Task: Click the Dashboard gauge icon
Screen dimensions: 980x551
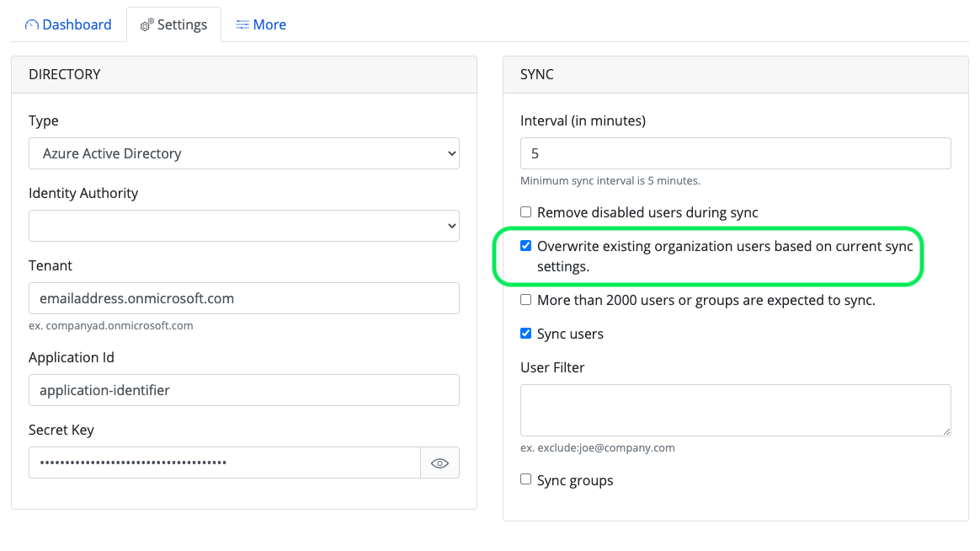Action: click(31, 25)
